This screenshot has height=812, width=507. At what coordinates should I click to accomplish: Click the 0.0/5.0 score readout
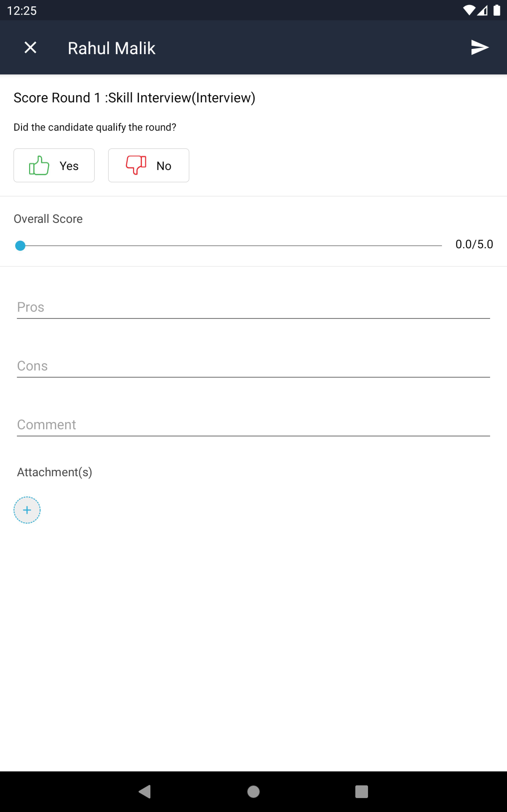point(474,244)
